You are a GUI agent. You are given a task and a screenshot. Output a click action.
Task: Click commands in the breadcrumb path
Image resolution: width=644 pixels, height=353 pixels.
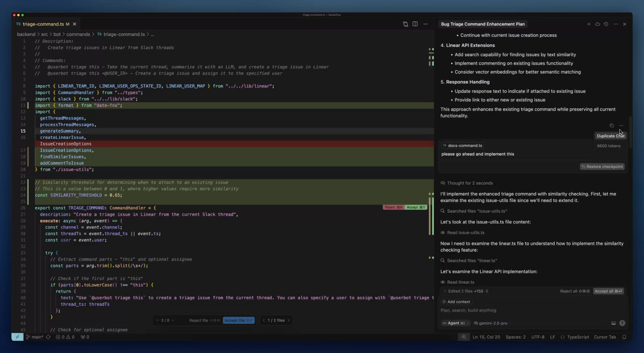78,34
